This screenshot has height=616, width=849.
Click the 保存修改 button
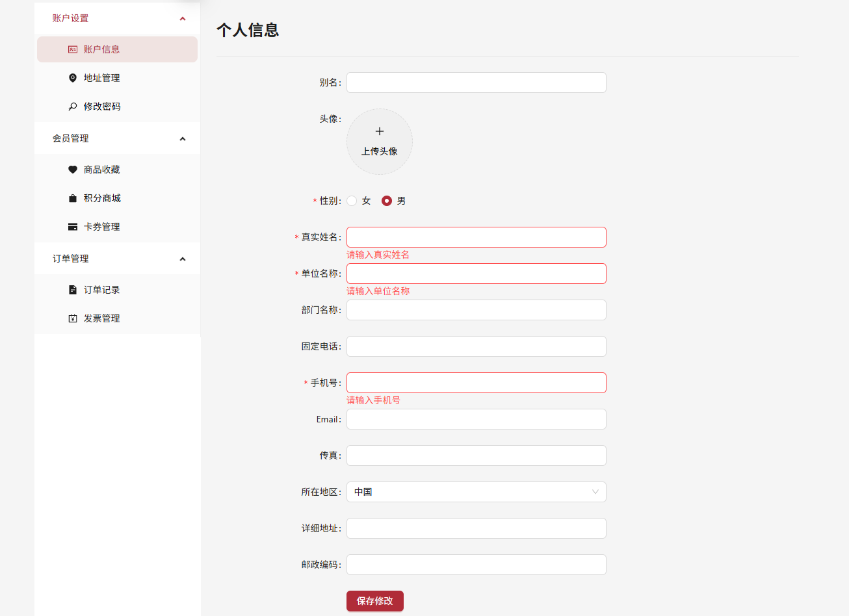[x=374, y=601]
